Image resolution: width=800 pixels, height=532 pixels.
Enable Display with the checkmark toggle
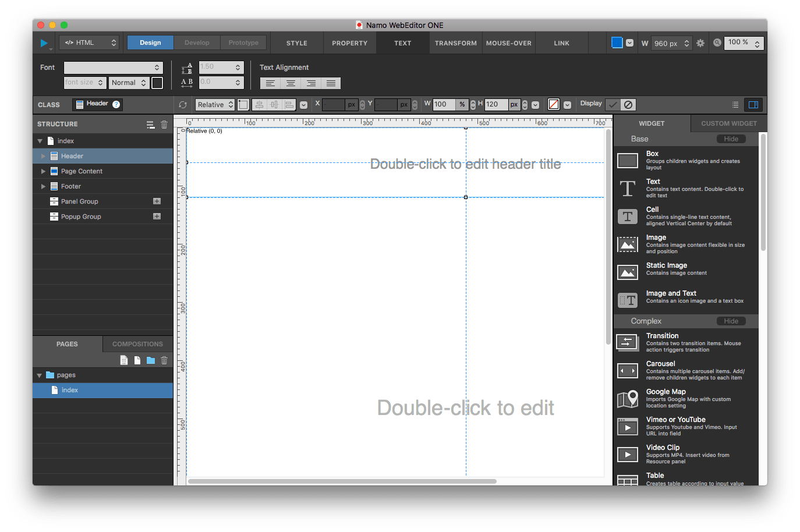613,105
